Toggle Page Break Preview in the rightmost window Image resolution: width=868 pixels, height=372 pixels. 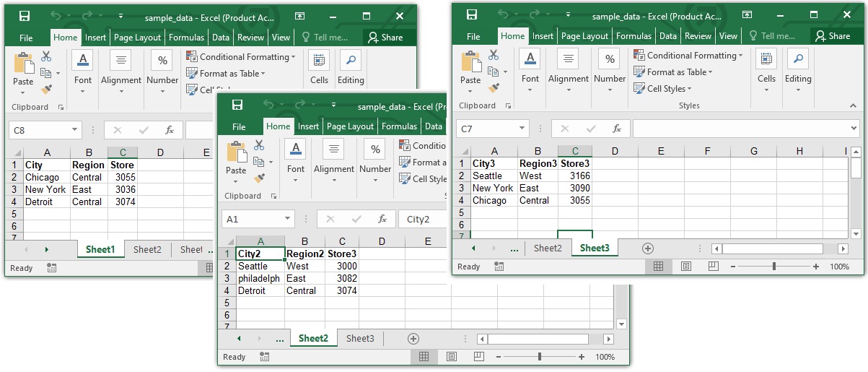713,267
